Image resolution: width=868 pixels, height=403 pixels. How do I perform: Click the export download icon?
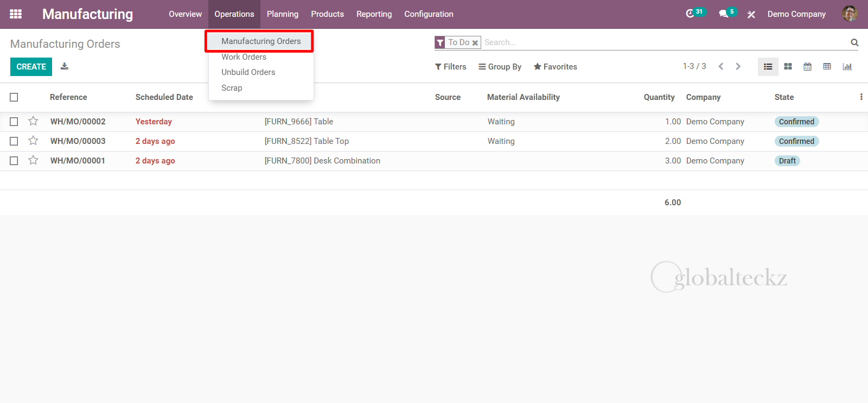tap(65, 66)
